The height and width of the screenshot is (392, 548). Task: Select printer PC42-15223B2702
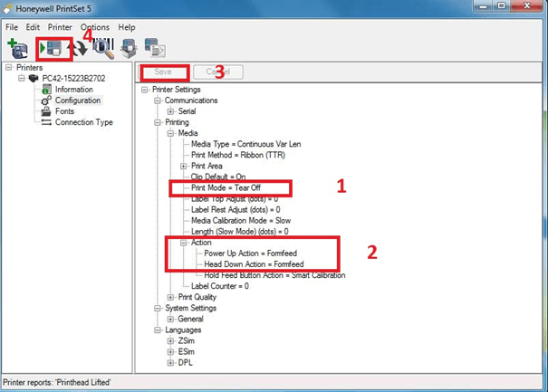click(73, 78)
